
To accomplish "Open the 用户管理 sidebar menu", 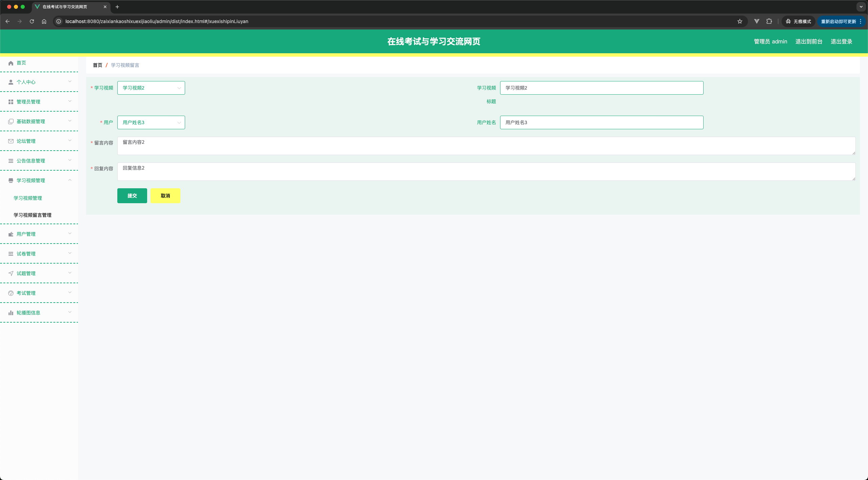I will point(39,234).
